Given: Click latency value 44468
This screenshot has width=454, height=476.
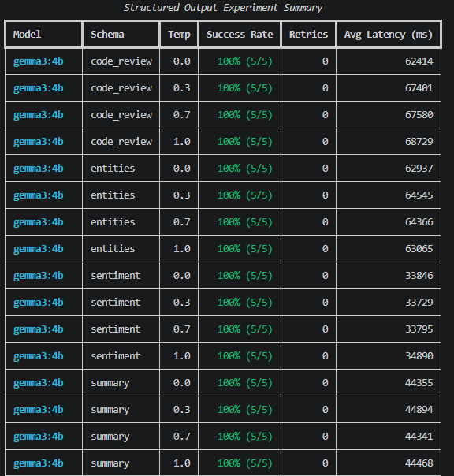Looking at the screenshot, I should point(419,463).
